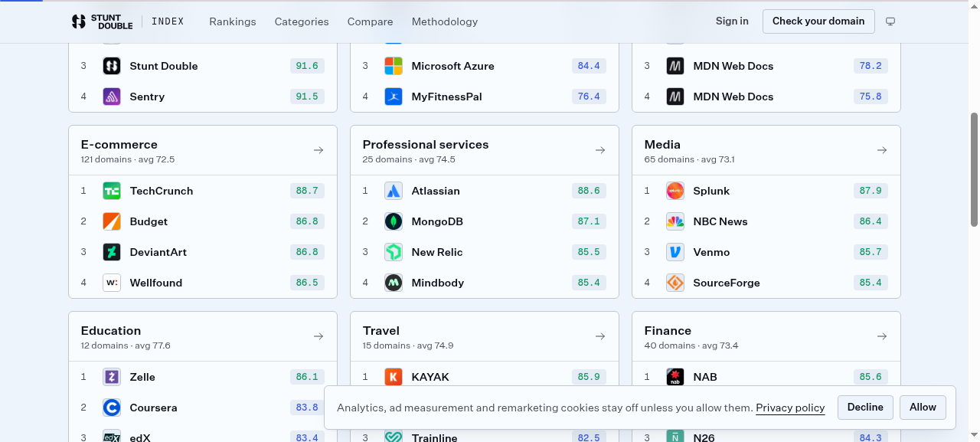Click the SourceForge logo icon
Image resolution: width=980 pixels, height=442 pixels.
675,283
